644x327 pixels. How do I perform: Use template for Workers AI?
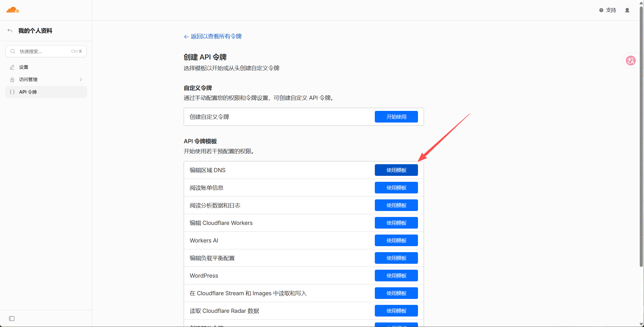point(396,240)
